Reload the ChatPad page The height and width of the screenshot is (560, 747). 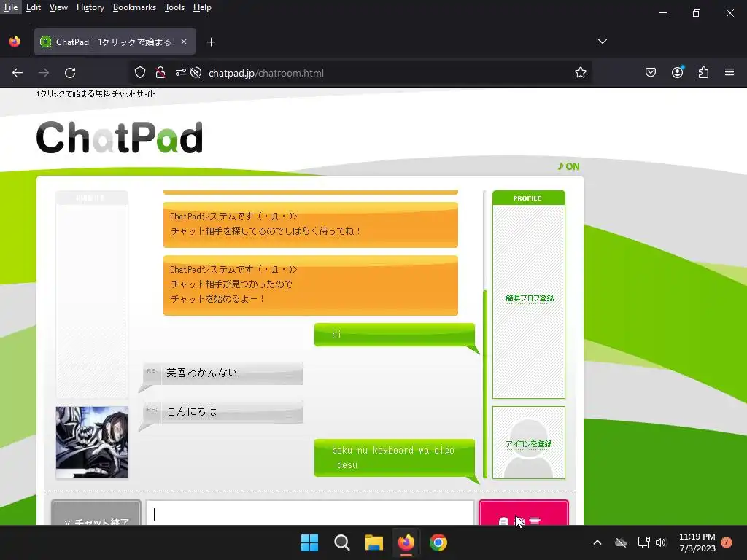pyautogui.click(x=70, y=73)
